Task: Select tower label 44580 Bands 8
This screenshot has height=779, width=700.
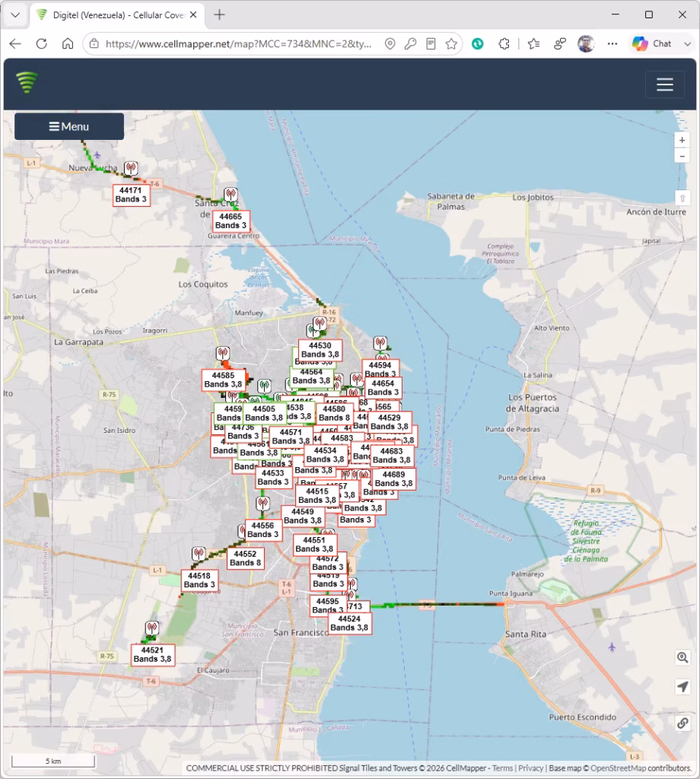Action: pyautogui.click(x=334, y=413)
